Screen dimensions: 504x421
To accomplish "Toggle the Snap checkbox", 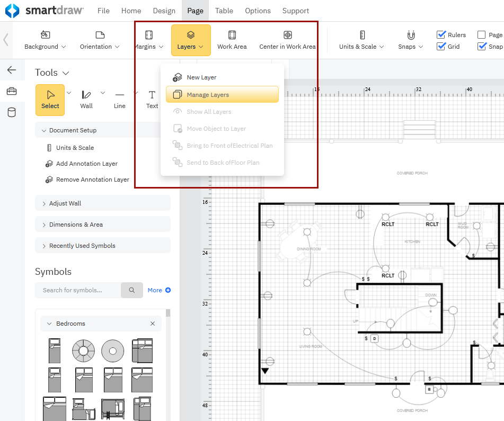I will (x=482, y=47).
